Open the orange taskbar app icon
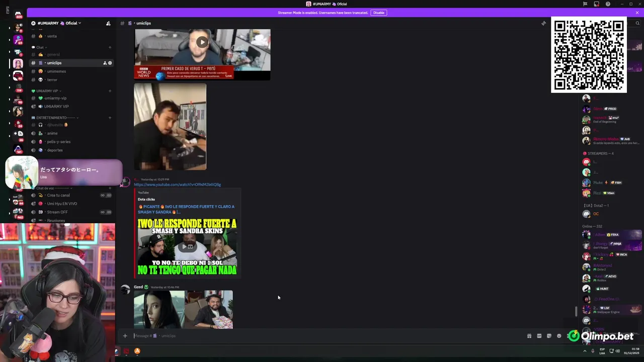This screenshot has width=644, height=362. click(137, 351)
